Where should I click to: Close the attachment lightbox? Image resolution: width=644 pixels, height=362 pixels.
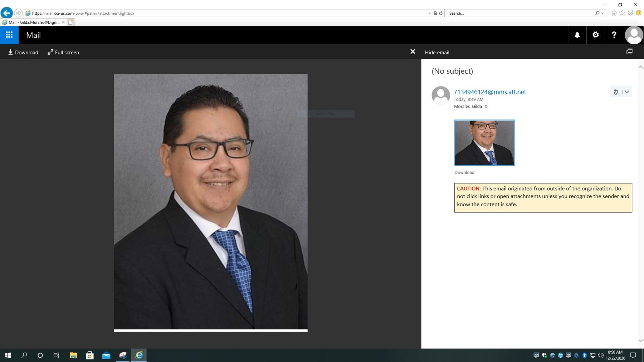pyautogui.click(x=412, y=52)
